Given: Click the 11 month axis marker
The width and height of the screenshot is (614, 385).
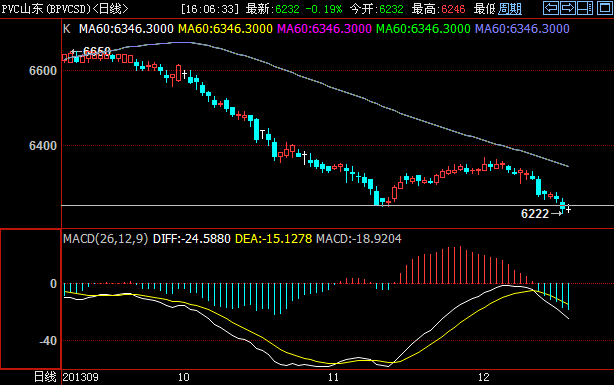Looking at the screenshot, I should point(333,377).
